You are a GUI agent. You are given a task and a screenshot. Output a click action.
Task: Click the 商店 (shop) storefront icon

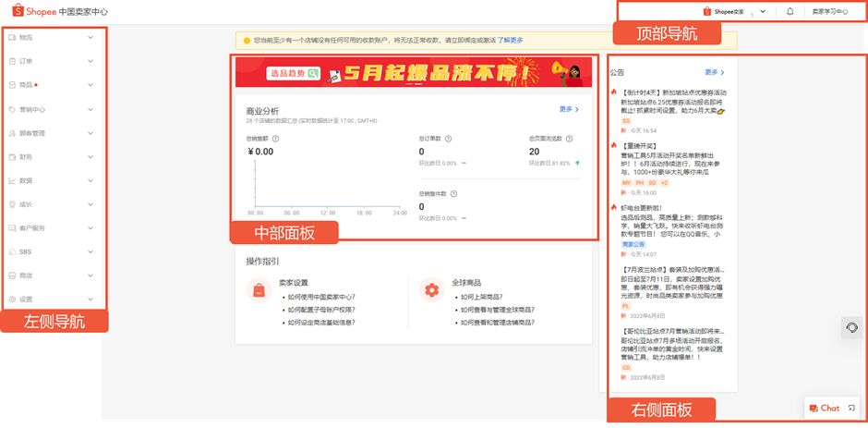[12, 275]
